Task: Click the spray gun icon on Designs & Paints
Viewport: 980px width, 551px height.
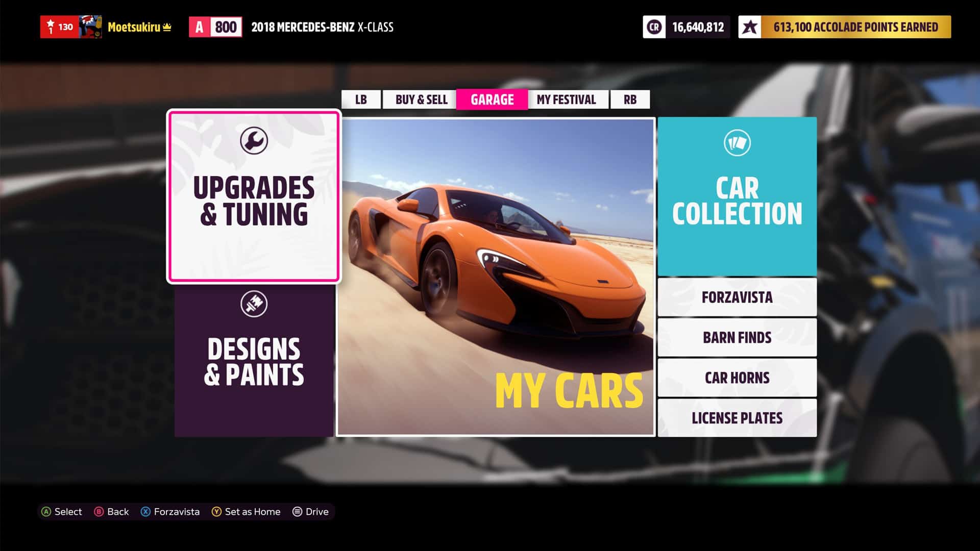Action: pyautogui.click(x=254, y=303)
